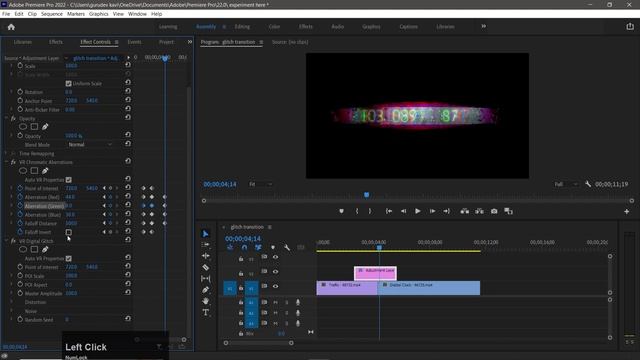Toggle Aberration (Red) stopwatch animation
The image size is (640, 360).
20,197
